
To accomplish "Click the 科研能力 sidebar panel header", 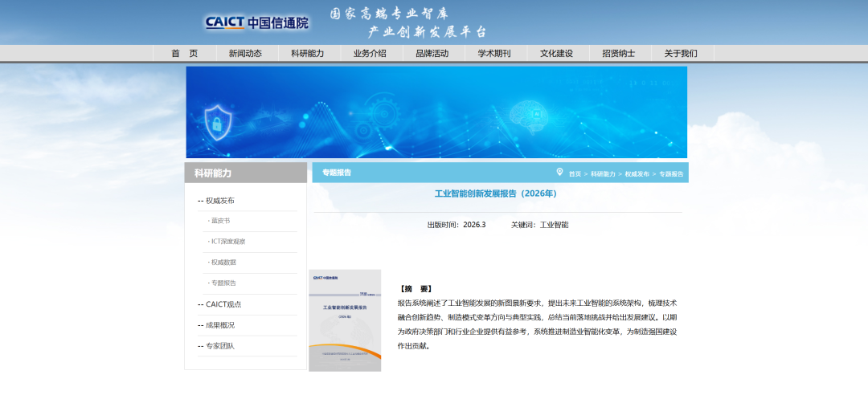I will (x=246, y=173).
